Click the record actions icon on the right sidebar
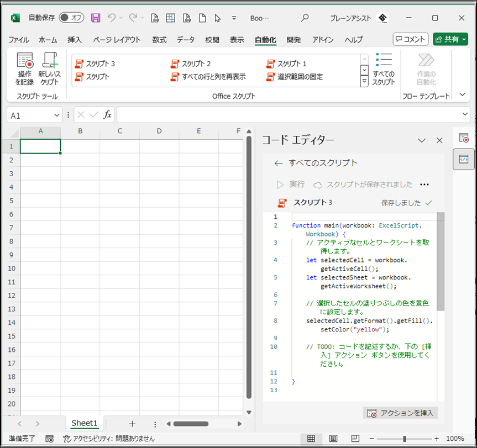 point(464,138)
